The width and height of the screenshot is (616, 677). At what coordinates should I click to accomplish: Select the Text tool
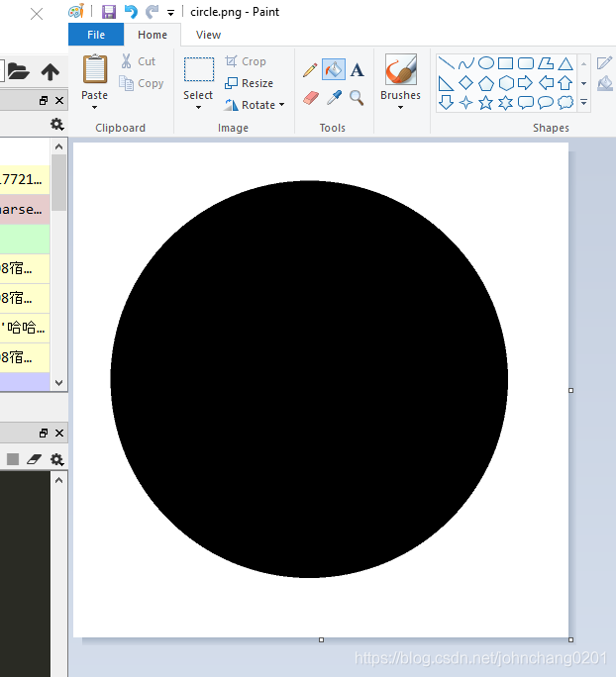click(358, 70)
